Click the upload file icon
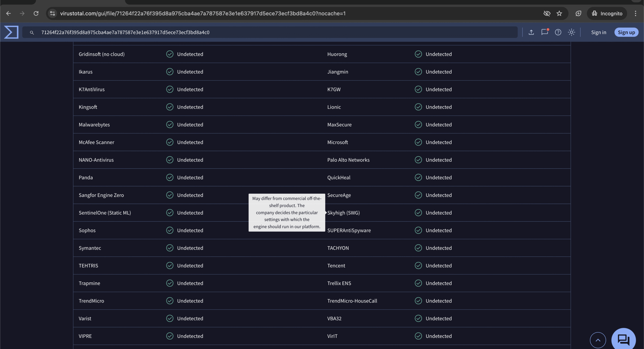The image size is (644, 349). (531, 32)
